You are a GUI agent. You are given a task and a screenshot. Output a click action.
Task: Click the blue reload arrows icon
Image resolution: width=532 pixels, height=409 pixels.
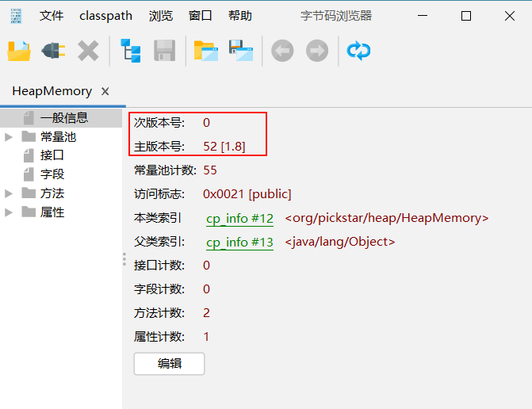click(358, 51)
